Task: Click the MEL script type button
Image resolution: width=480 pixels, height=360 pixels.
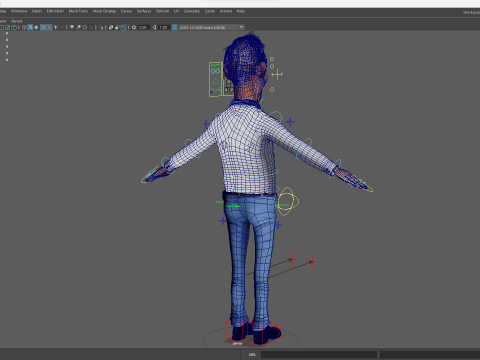Action: pyautogui.click(x=252, y=354)
